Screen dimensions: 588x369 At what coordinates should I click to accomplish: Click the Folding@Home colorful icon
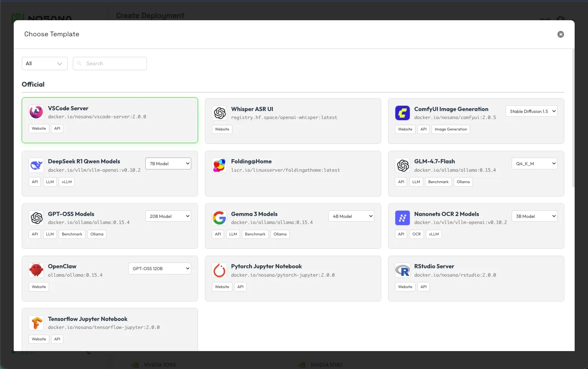click(x=219, y=165)
